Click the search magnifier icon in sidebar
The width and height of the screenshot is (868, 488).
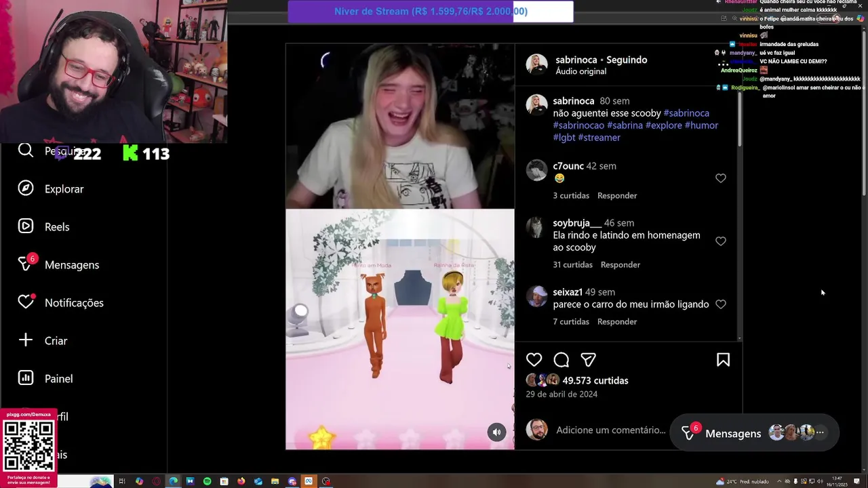click(x=26, y=150)
